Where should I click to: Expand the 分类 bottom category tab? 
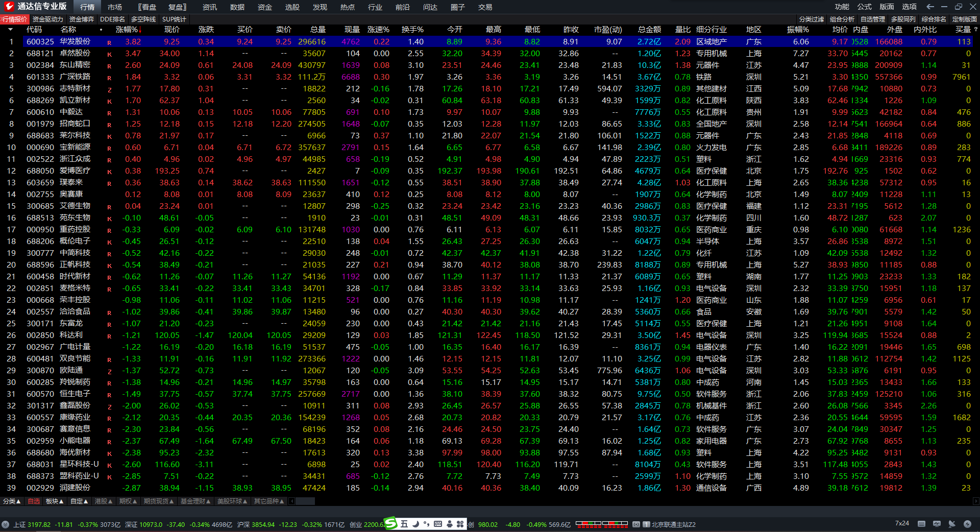12,501
